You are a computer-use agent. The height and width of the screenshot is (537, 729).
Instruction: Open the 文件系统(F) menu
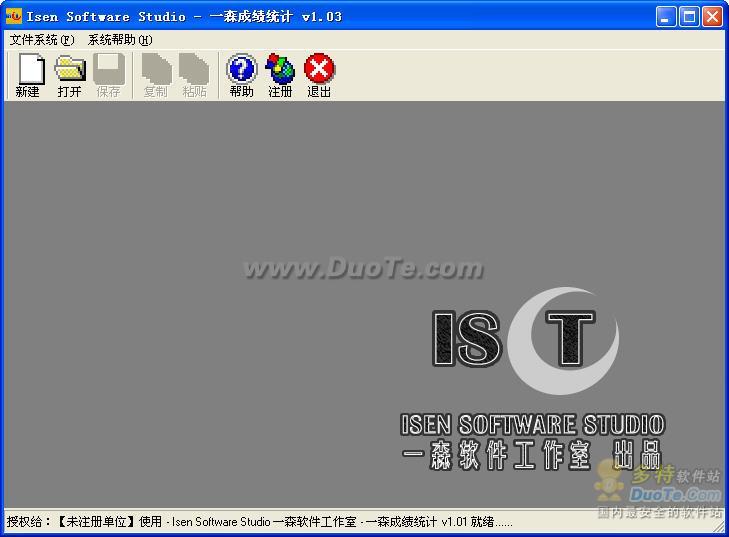pos(42,40)
